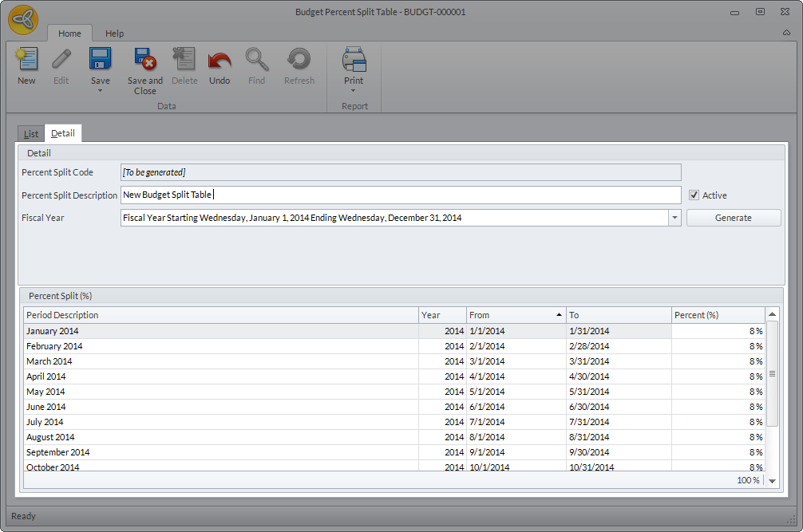Click the Save and Close icon
Viewport: 803px width, 532px height.
pos(144,61)
